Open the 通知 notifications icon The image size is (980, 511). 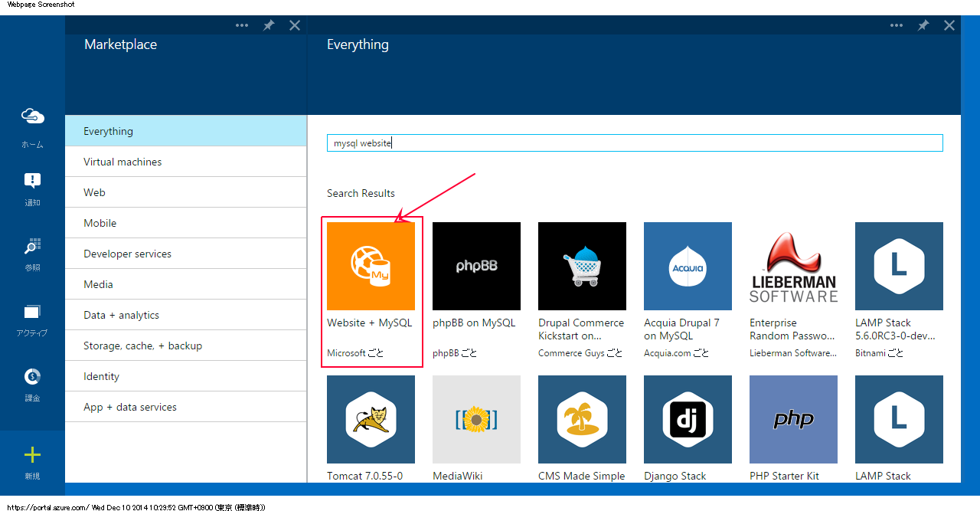point(32,181)
